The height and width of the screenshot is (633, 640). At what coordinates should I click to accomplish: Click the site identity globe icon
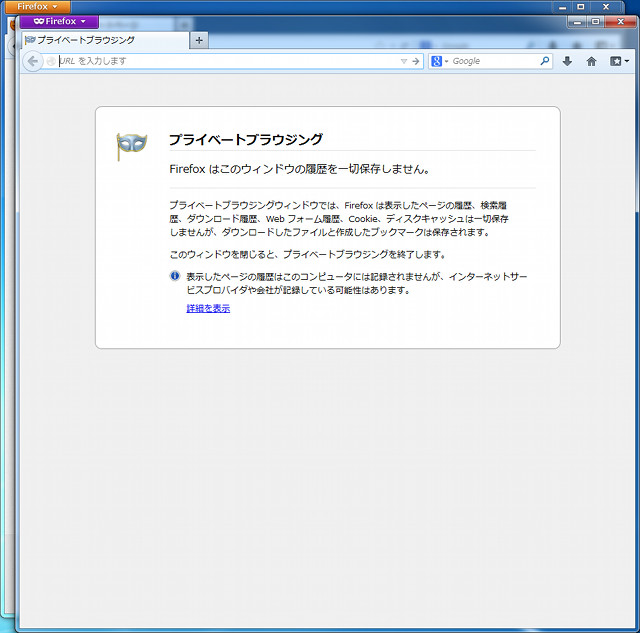point(51,61)
